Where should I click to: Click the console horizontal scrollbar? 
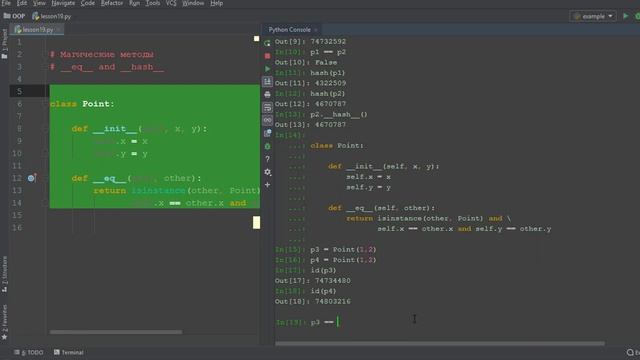pos(440,343)
